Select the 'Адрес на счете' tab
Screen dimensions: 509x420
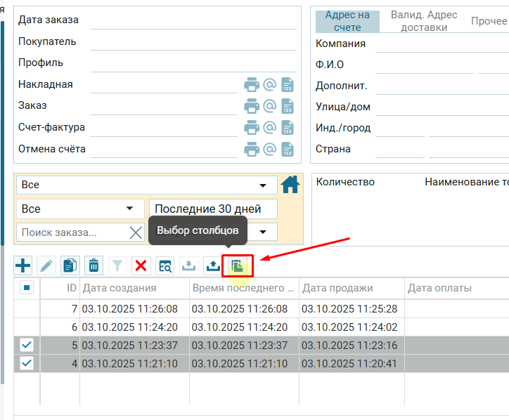pyautogui.click(x=347, y=21)
